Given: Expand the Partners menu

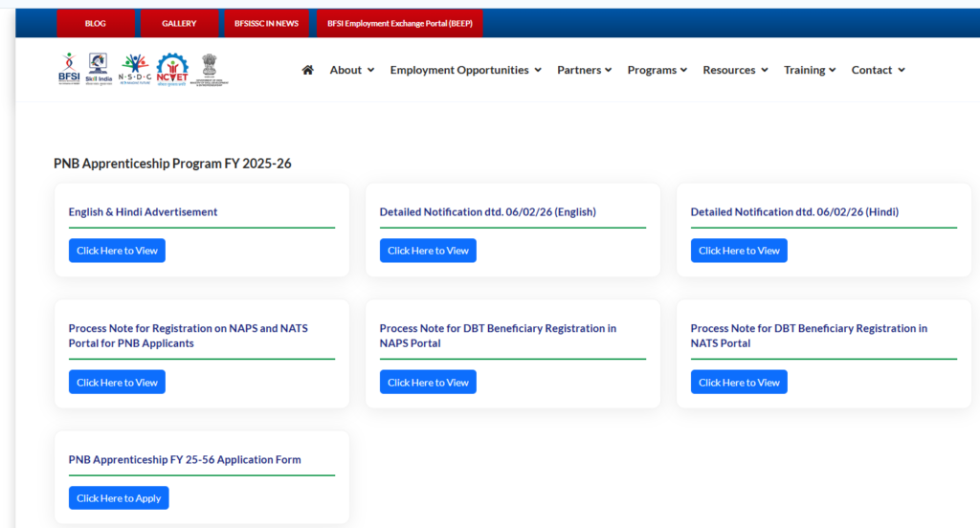Looking at the screenshot, I should (x=584, y=70).
